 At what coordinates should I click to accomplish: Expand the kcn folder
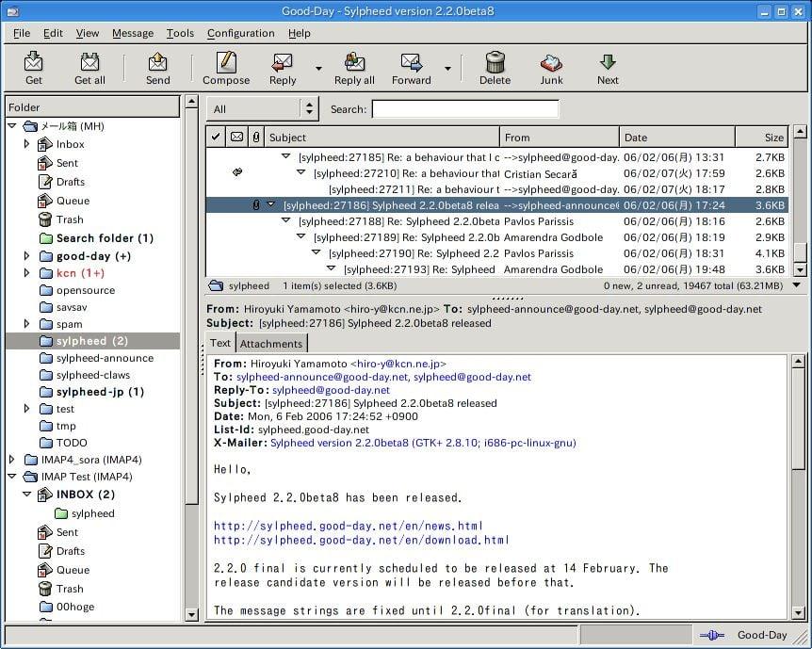click(27, 273)
